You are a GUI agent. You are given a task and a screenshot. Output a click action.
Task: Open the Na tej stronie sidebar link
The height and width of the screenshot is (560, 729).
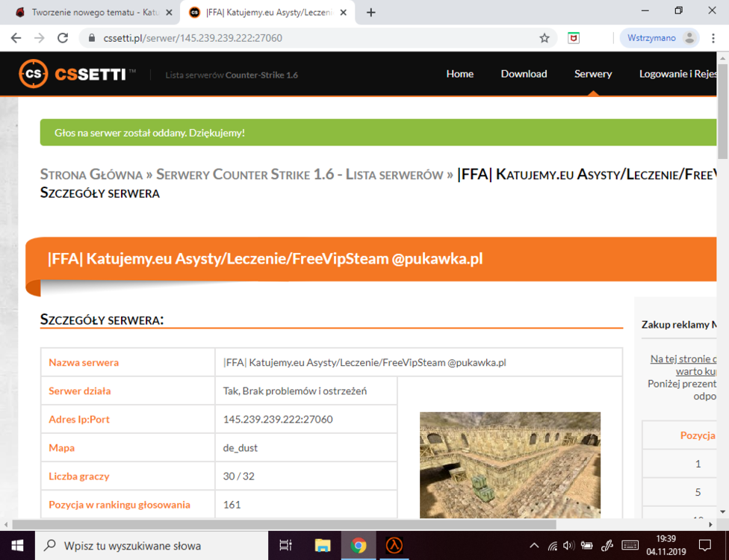tap(683, 365)
